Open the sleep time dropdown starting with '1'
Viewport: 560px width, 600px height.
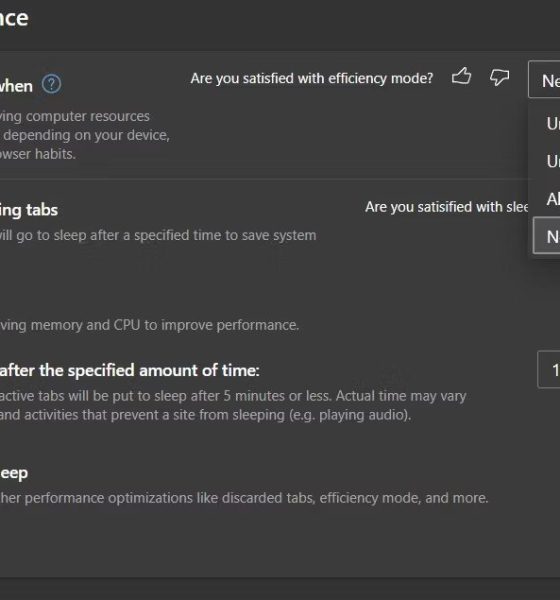click(x=549, y=370)
